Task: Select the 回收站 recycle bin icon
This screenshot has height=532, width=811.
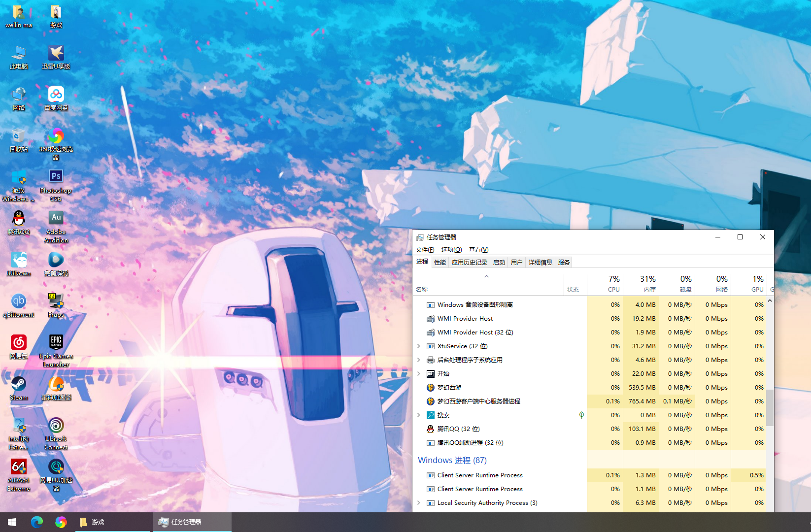Action: pyautogui.click(x=19, y=140)
